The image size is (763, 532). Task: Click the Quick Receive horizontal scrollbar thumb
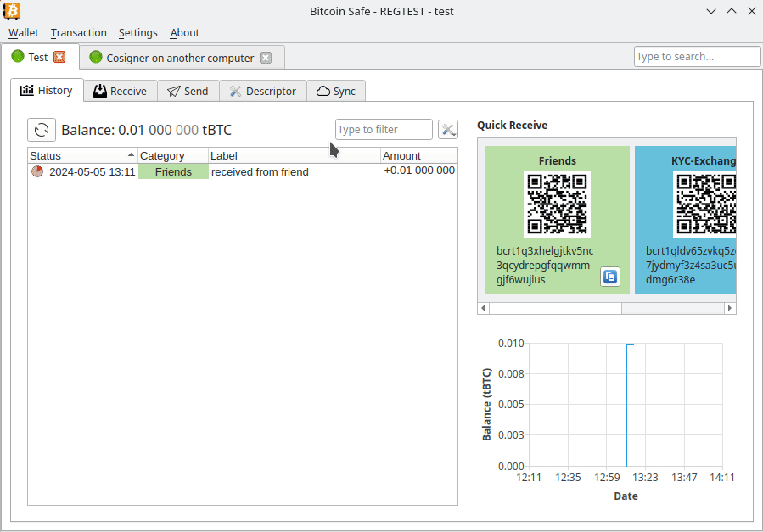point(555,308)
